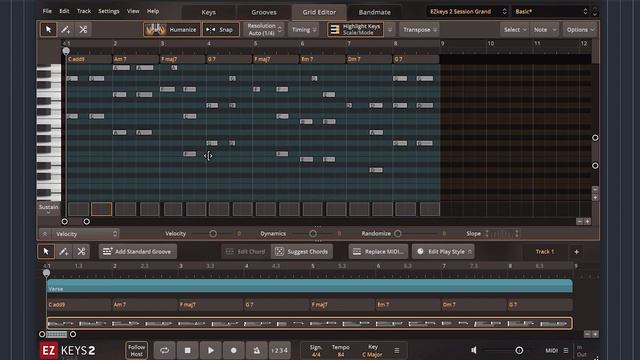
Task: Click the Humanize hands icon
Action: [x=156, y=29]
